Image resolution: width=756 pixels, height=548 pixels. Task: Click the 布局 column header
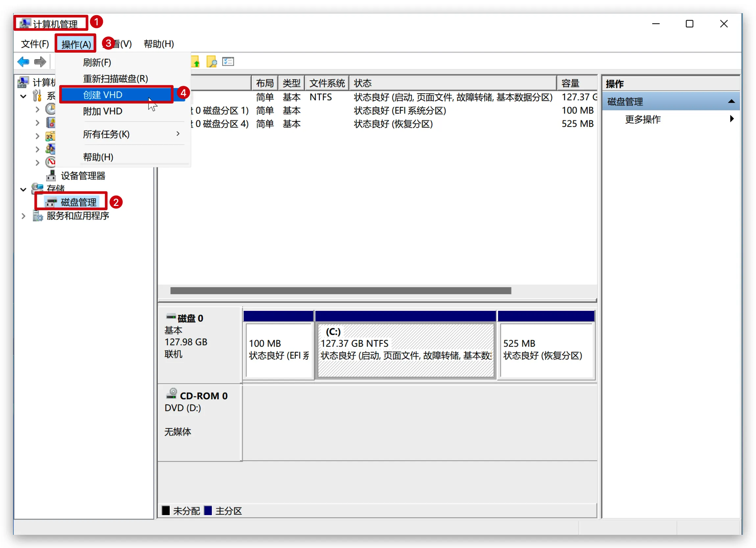pyautogui.click(x=265, y=83)
